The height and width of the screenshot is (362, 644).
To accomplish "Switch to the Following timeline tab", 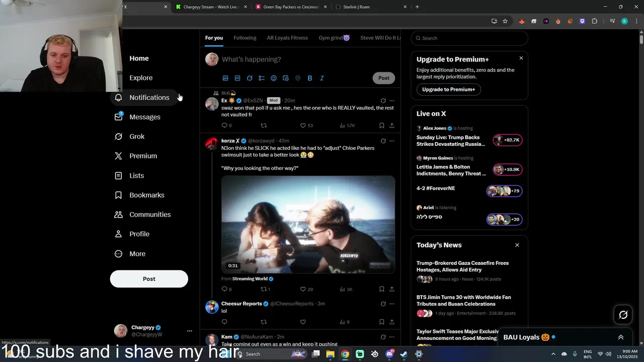I will coord(245,38).
